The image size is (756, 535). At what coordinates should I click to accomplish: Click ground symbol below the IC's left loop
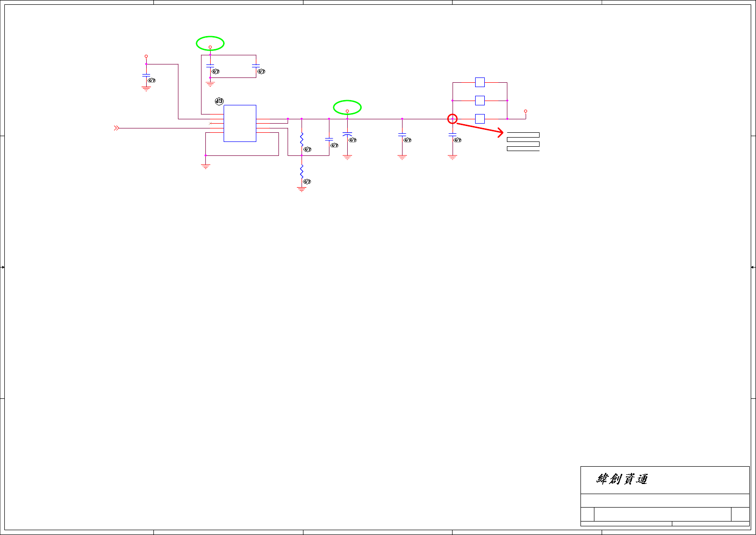click(x=205, y=166)
